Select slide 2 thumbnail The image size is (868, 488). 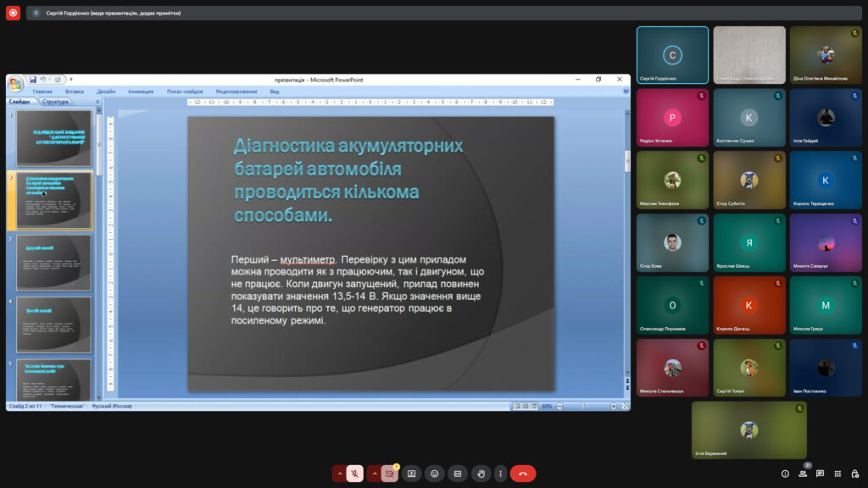point(53,201)
